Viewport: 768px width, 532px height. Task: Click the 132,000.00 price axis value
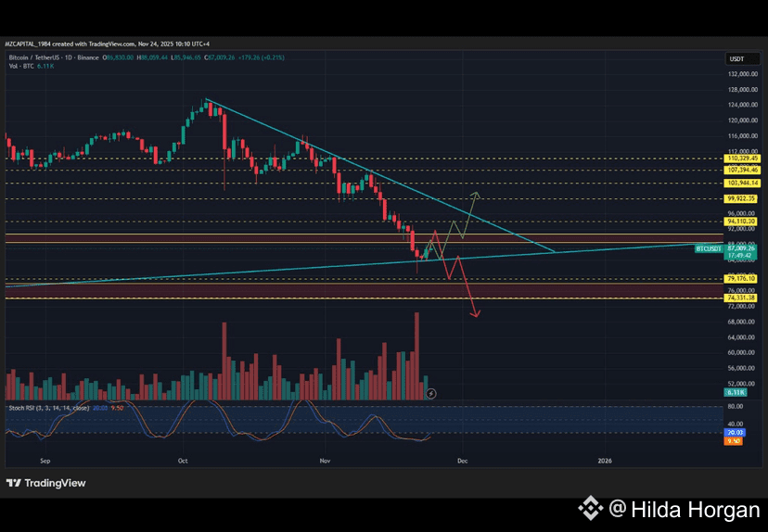point(743,74)
